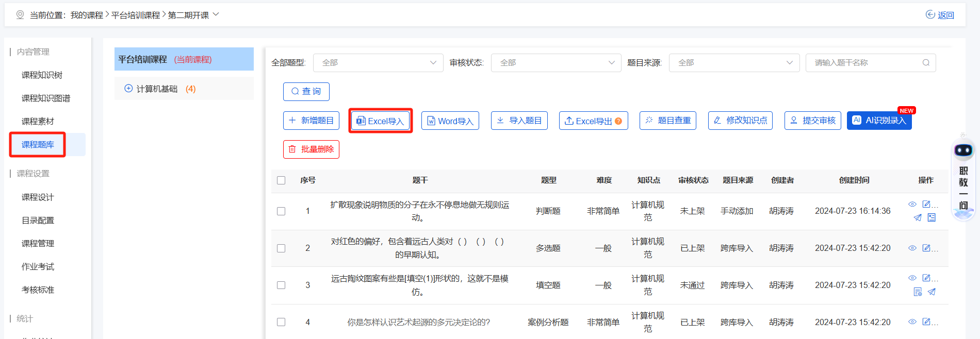
Task: Click the help question mark beside Excel导出
Action: click(618, 121)
